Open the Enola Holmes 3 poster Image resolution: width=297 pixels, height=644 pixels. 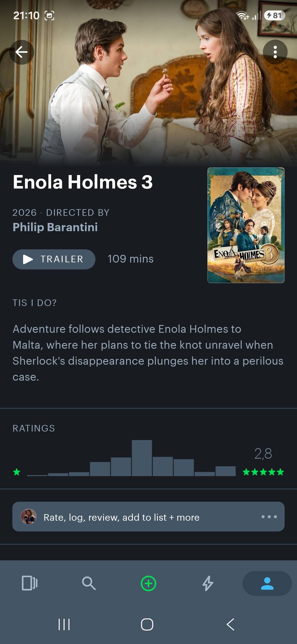246,225
